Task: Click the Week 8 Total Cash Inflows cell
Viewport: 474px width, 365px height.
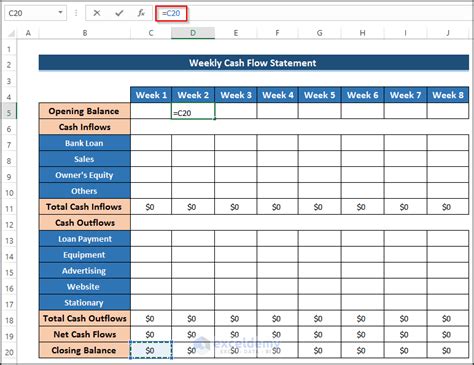Action: coord(448,207)
